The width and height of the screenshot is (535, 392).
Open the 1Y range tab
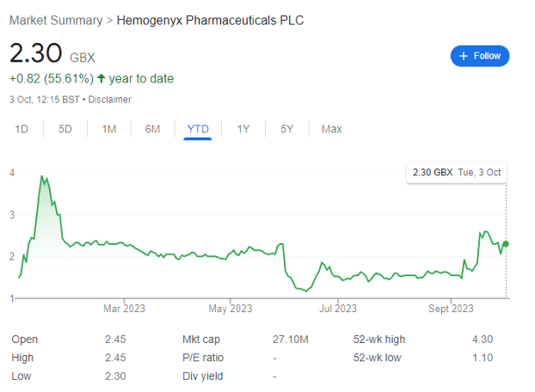(243, 129)
